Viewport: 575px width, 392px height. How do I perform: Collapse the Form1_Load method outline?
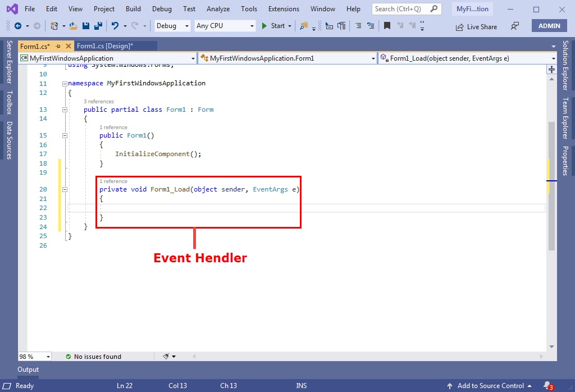(x=65, y=189)
